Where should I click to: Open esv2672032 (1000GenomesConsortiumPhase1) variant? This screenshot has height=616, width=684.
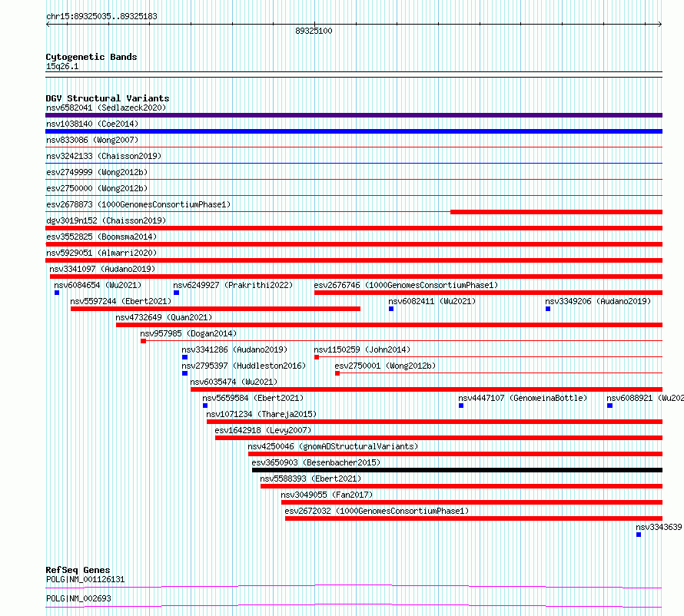(377, 511)
